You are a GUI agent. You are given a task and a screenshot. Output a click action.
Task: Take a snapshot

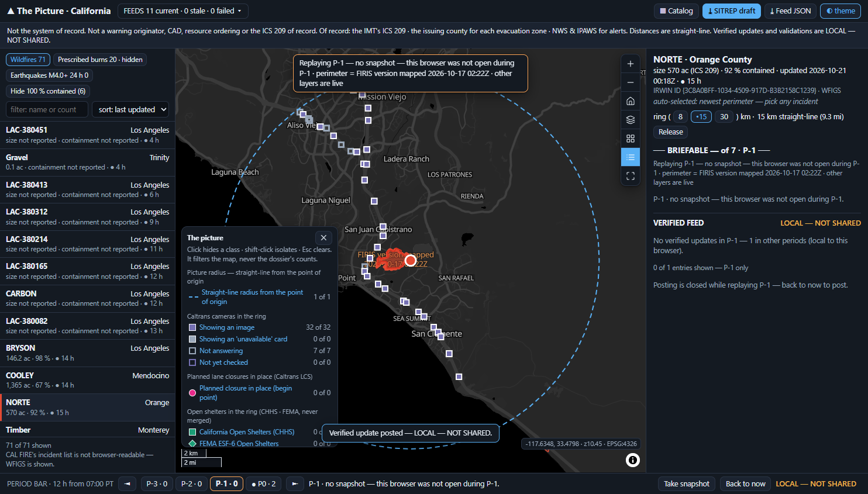coord(687,483)
